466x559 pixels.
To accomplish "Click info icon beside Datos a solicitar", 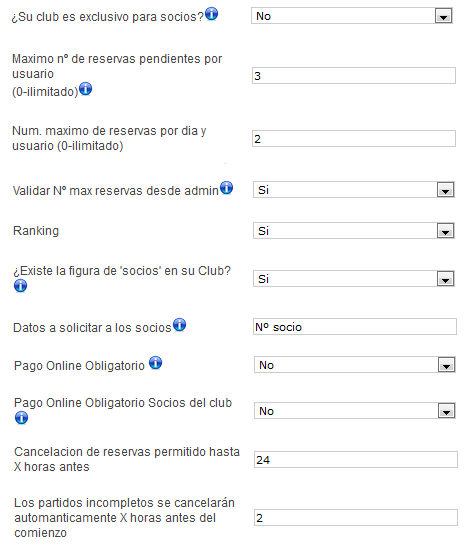I will pyautogui.click(x=179, y=325).
